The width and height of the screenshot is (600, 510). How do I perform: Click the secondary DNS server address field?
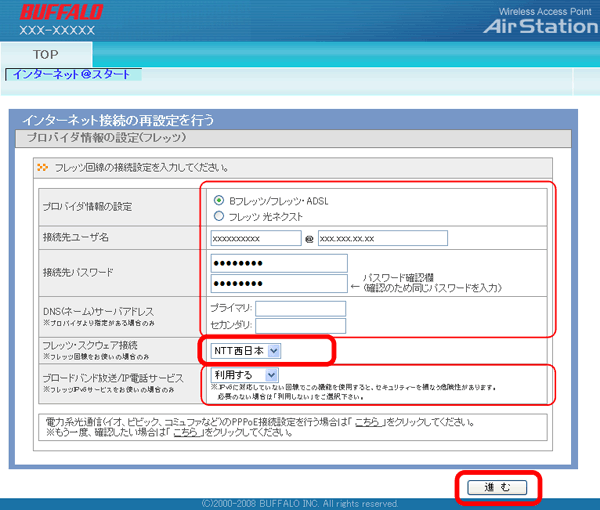300,326
